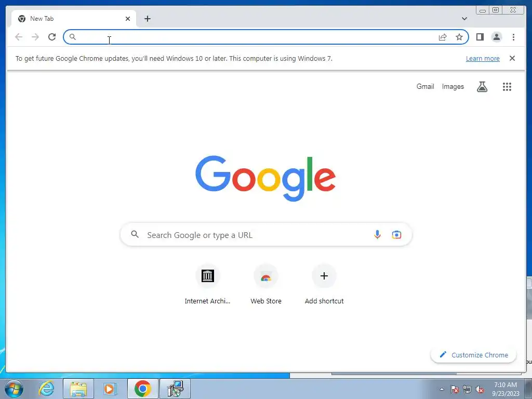Go back using the back arrow

pyautogui.click(x=19, y=37)
